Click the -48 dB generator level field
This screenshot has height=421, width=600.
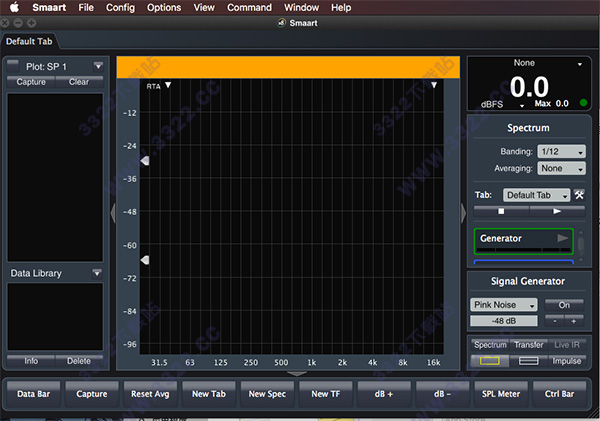tap(504, 321)
